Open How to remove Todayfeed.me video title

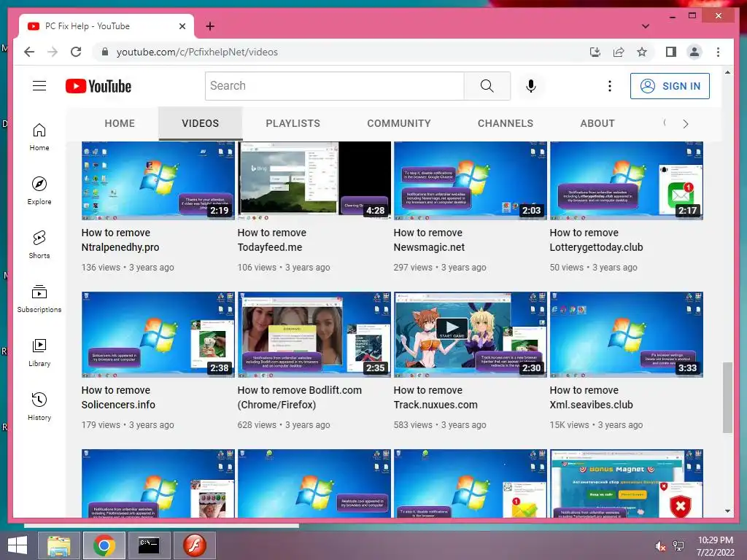(271, 240)
